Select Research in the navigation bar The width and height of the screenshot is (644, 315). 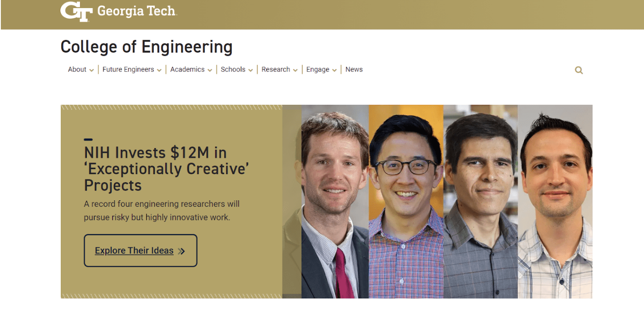[x=276, y=69]
